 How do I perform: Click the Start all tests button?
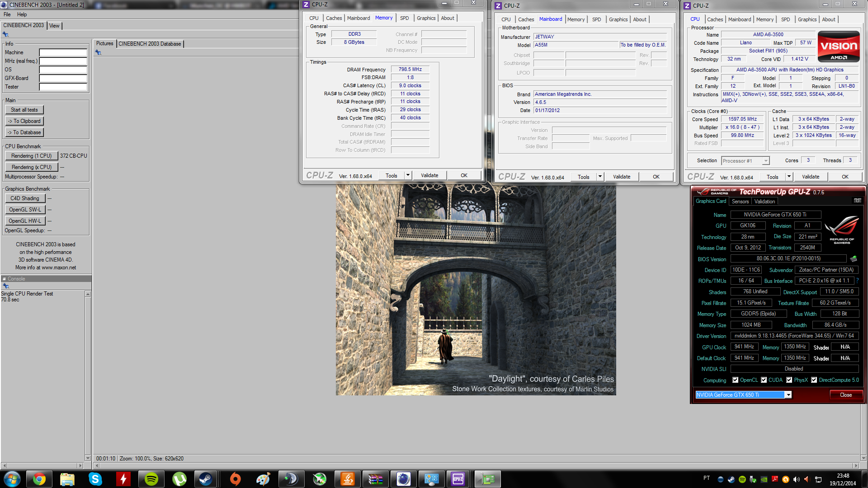(x=24, y=110)
